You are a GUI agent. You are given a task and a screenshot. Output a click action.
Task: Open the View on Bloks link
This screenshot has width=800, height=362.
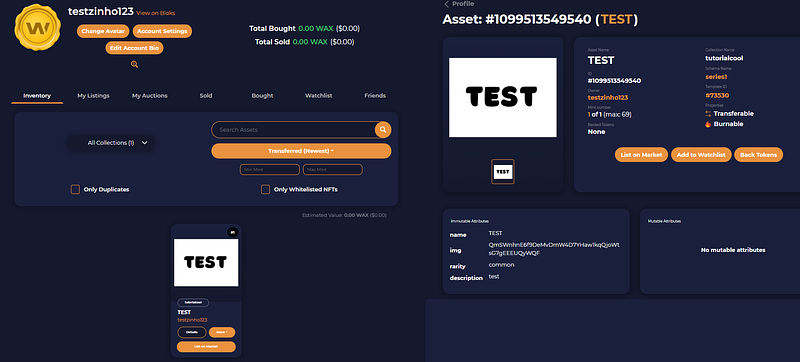click(156, 13)
